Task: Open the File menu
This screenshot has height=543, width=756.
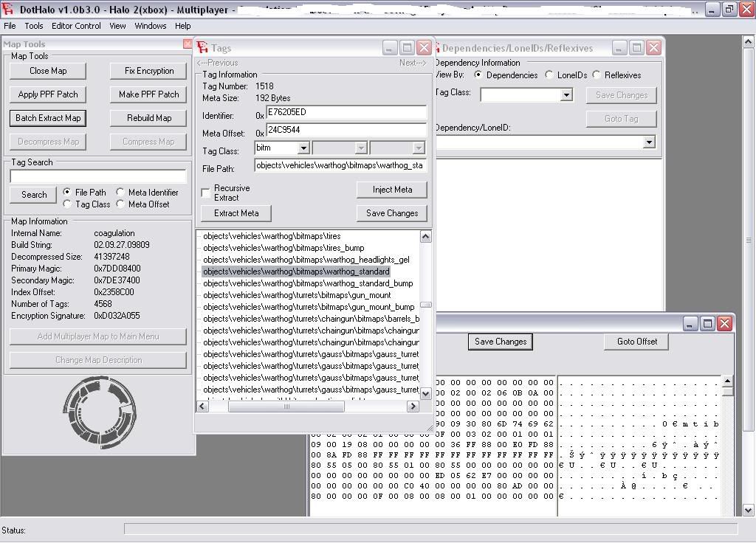Action: tap(10, 26)
